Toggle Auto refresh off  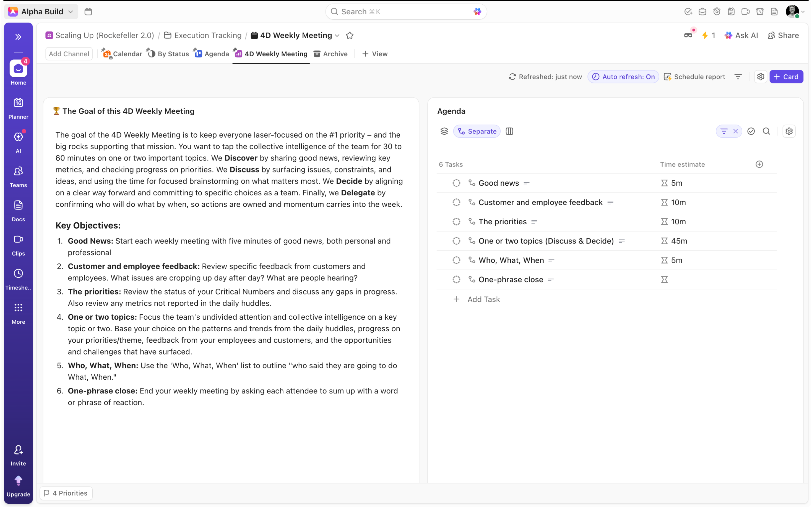click(x=623, y=77)
